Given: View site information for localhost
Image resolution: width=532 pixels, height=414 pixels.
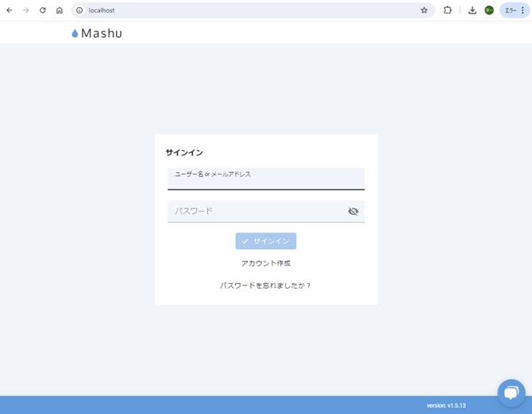Looking at the screenshot, I should click(x=79, y=10).
